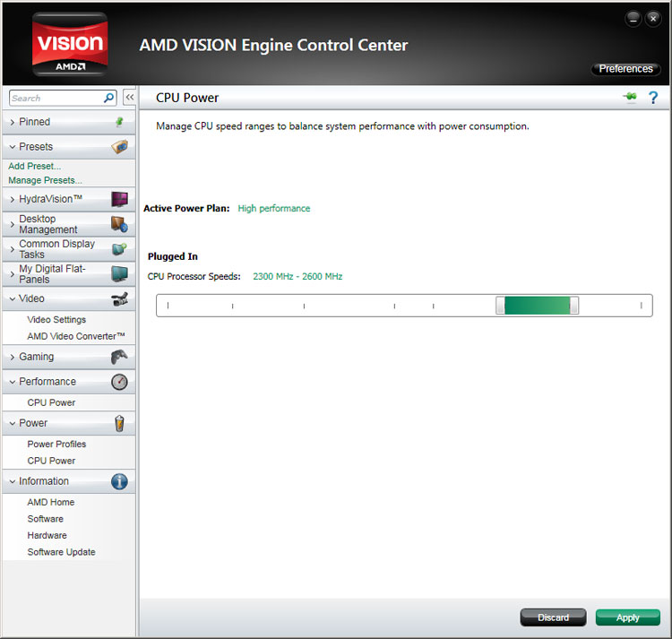Viewport: 672px width, 639px height.
Task: Open help with the question mark icon
Action: tap(653, 98)
